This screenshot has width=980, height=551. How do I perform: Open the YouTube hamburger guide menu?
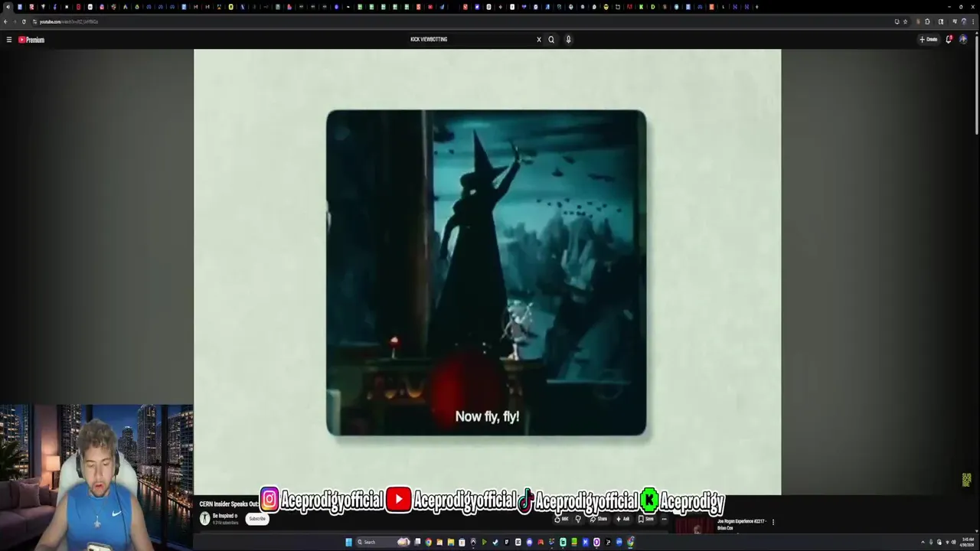point(9,40)
